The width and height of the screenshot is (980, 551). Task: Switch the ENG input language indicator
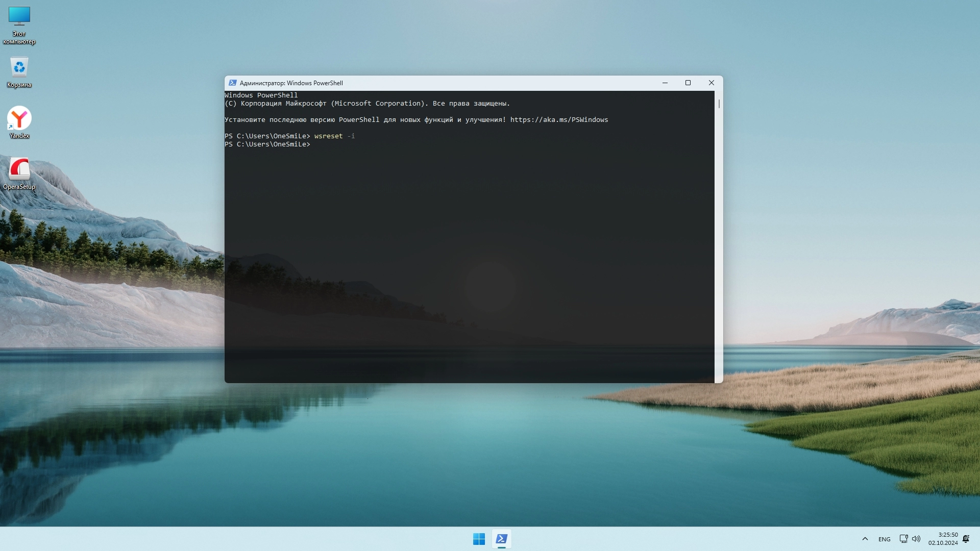pyautogui.click(x=884, y=539)
